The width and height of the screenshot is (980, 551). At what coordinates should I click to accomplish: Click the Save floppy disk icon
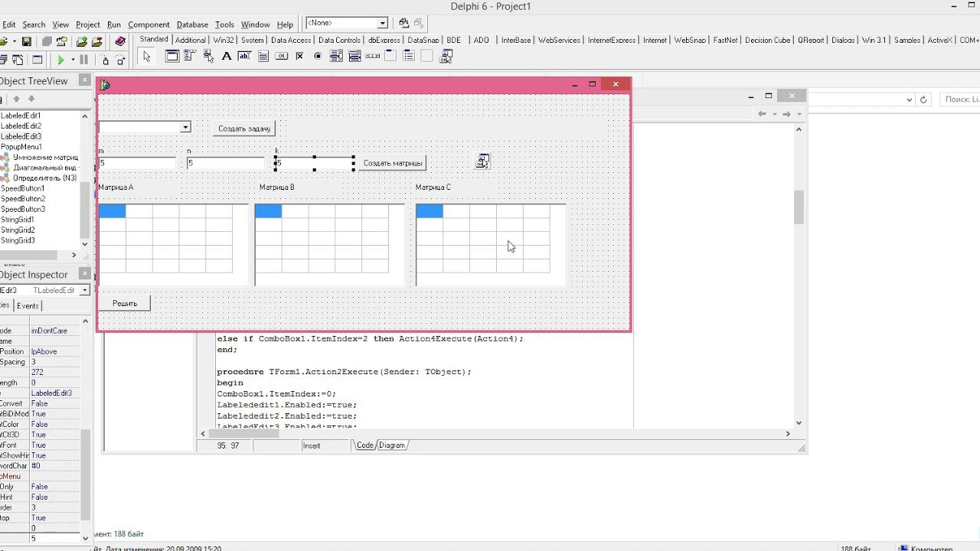tap(27, 41)
